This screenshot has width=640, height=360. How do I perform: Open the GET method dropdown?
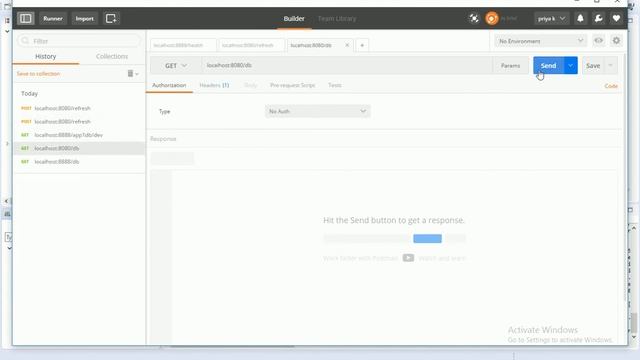[x=176, y=65]
